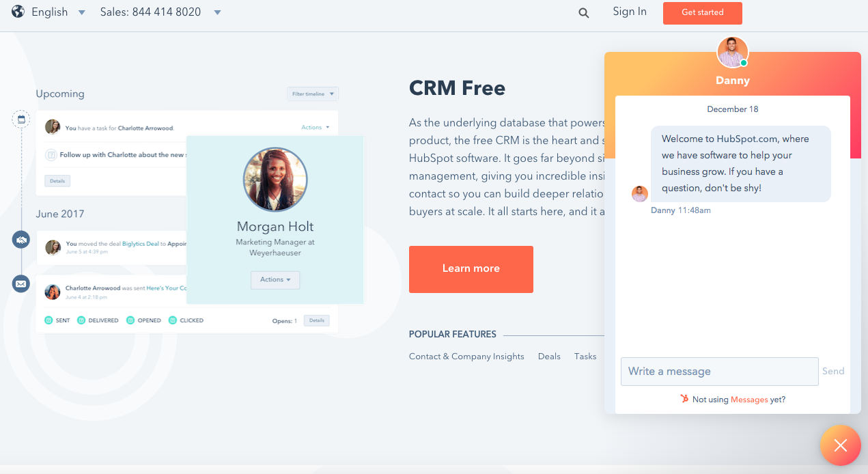868x474 pixels.
Task: Click the HubSpot sprocket logo in chat footer
Action: pyautogui.click(x=684, y=399)
